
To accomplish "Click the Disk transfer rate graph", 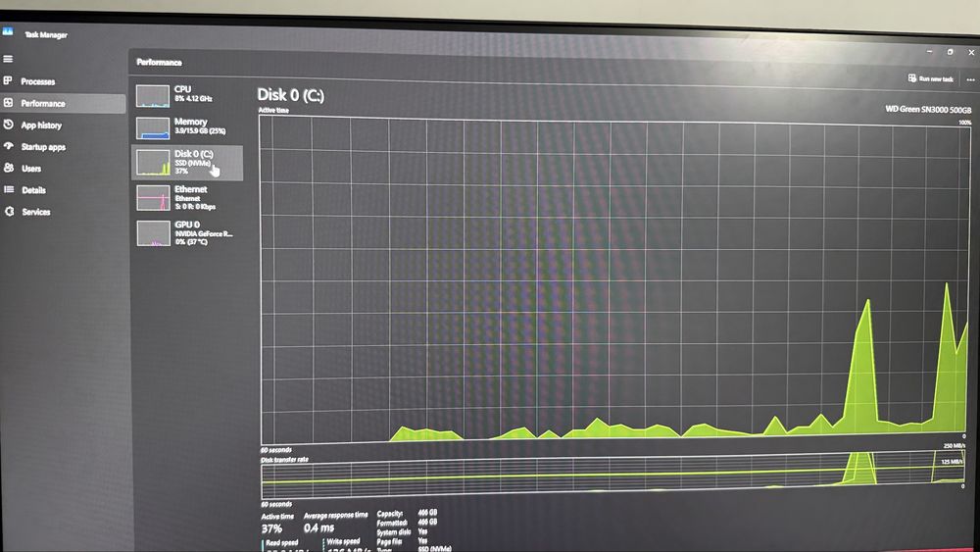I will coord(612,475).
